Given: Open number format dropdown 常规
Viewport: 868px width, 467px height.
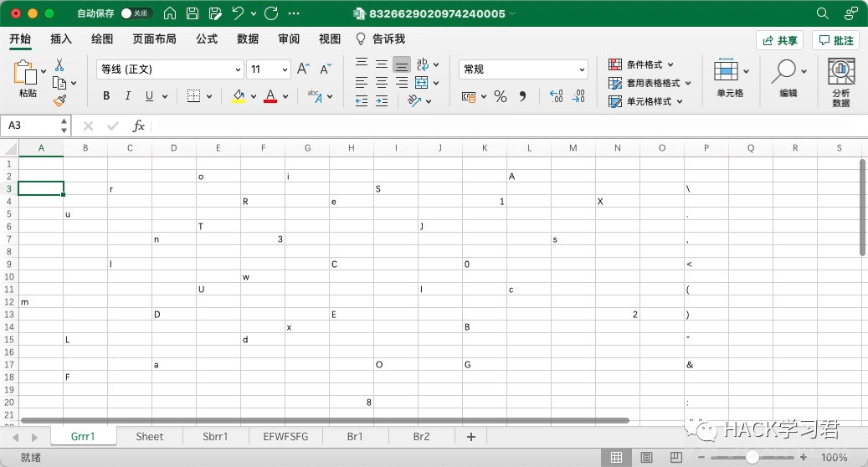Looking at the screenshot, I should [522, 69].
